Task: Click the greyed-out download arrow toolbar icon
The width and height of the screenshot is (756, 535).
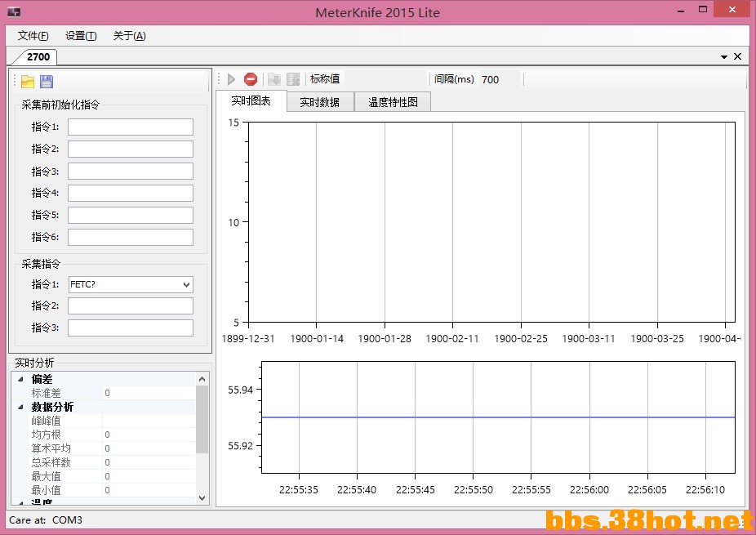Action: (x=273, y=79)
